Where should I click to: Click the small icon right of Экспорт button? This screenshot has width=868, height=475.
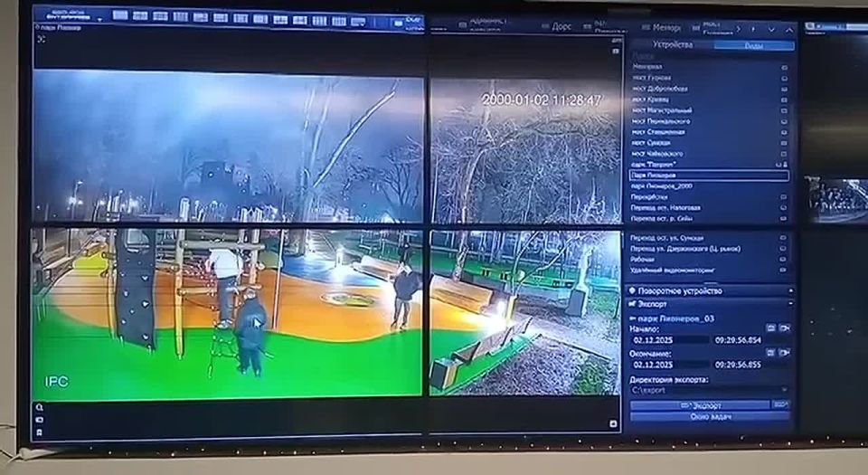click(781, 405)
